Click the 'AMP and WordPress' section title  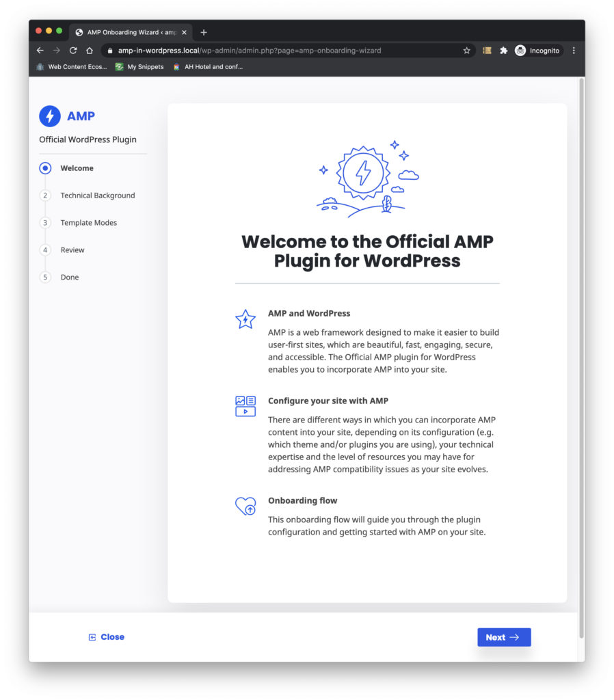click(x=309, y=313)
